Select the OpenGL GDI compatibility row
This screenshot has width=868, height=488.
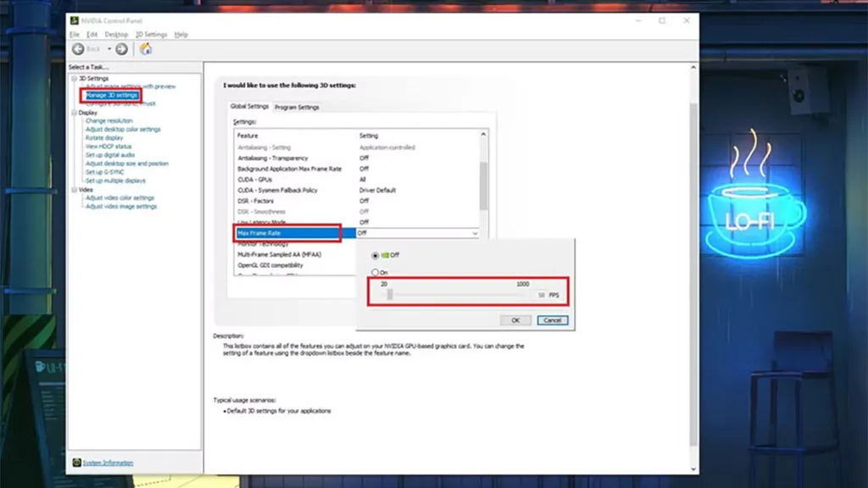coord(295,265)
